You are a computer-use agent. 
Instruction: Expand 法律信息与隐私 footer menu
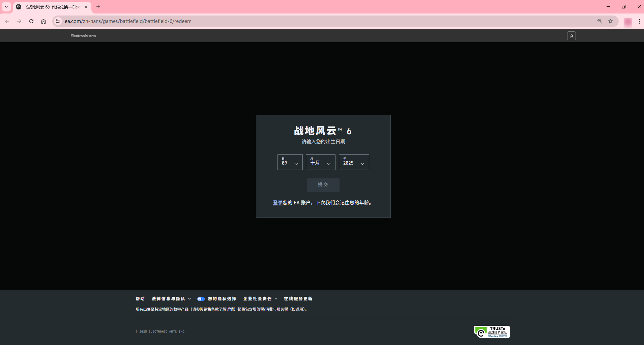(171, 299)
